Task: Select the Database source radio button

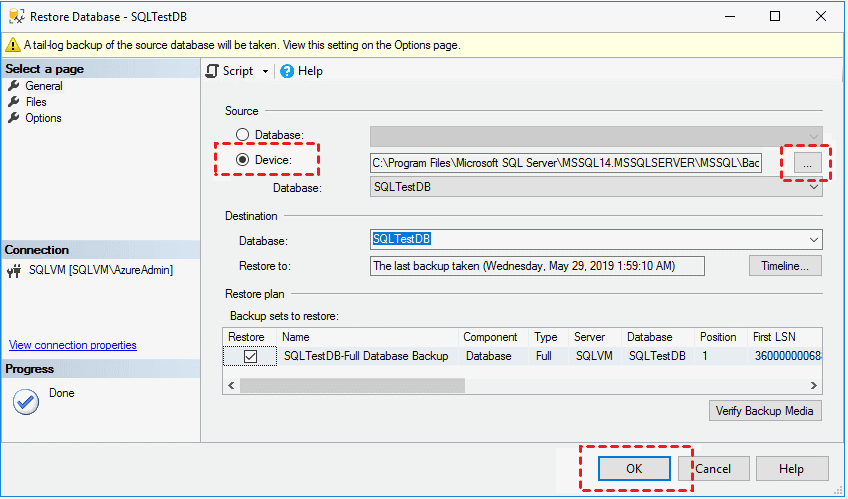Action: coord(242,135)
